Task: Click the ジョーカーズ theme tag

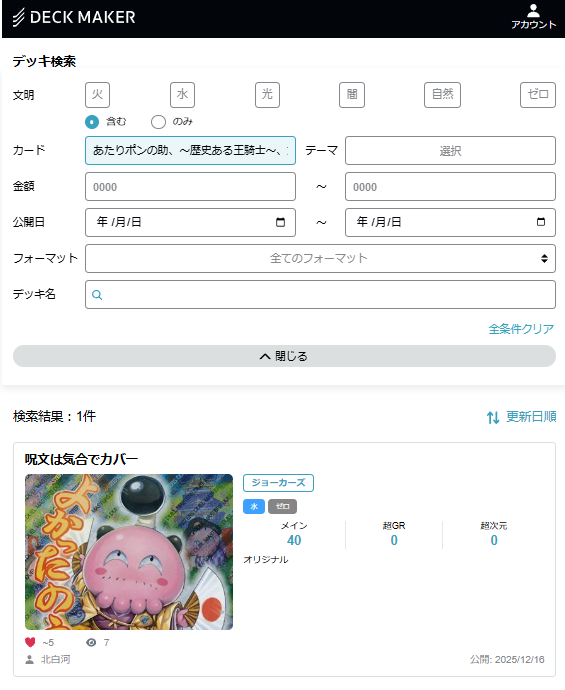Action: (278, 483)
